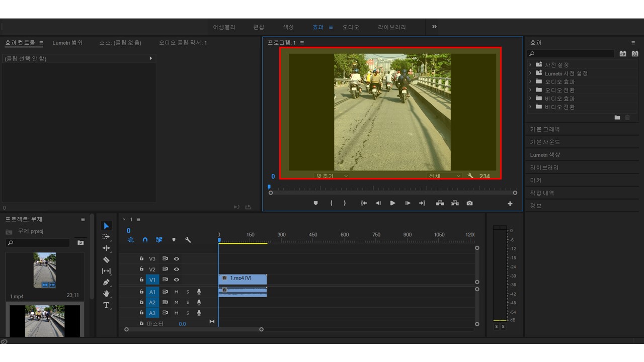Open the Lumetri 범위 panel tab
644x362 pixels.
click(67, 43)
